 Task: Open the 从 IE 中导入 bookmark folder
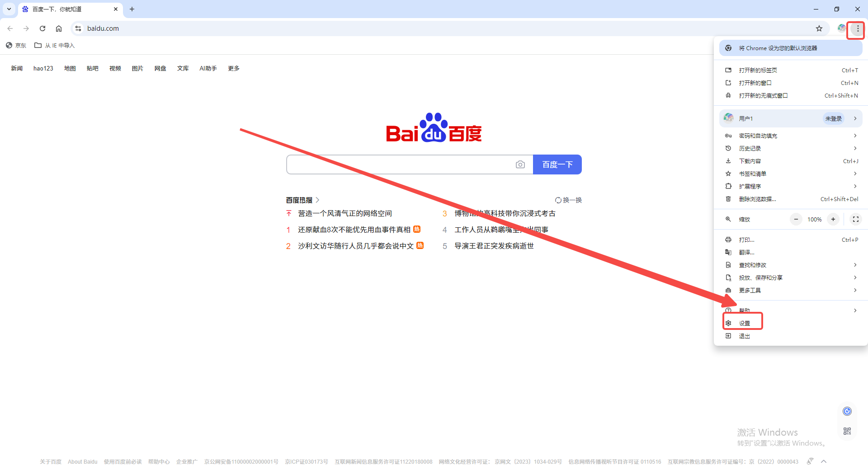point(55,45)
